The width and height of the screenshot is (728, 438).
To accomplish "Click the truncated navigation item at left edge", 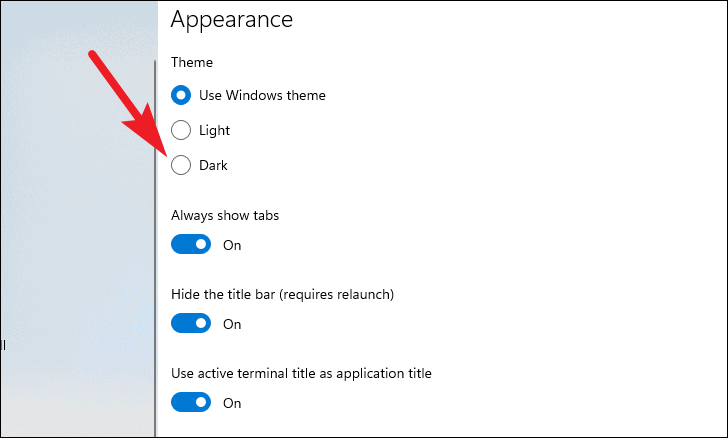I will tap(3, 345).
